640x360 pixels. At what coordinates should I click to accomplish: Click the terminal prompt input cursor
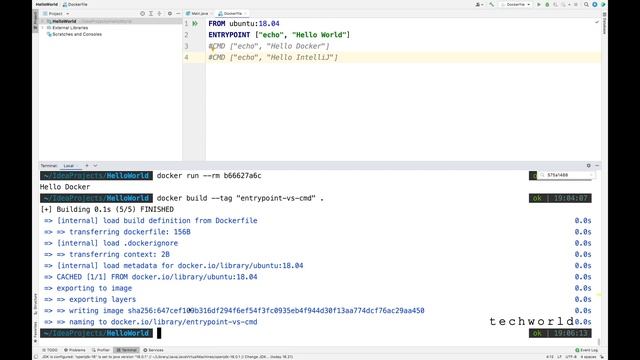[x=159, y=333]
